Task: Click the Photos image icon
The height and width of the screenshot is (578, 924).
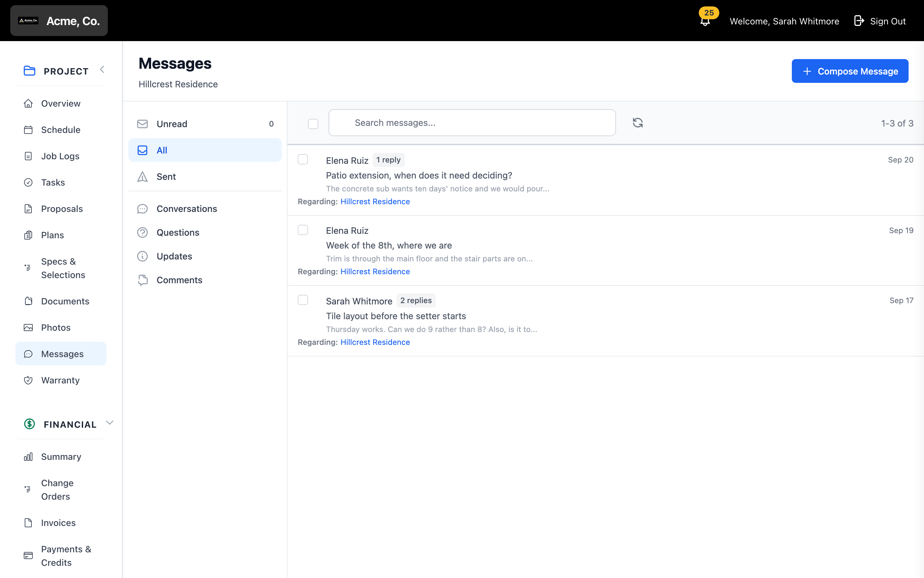Action: click(28, 328)
